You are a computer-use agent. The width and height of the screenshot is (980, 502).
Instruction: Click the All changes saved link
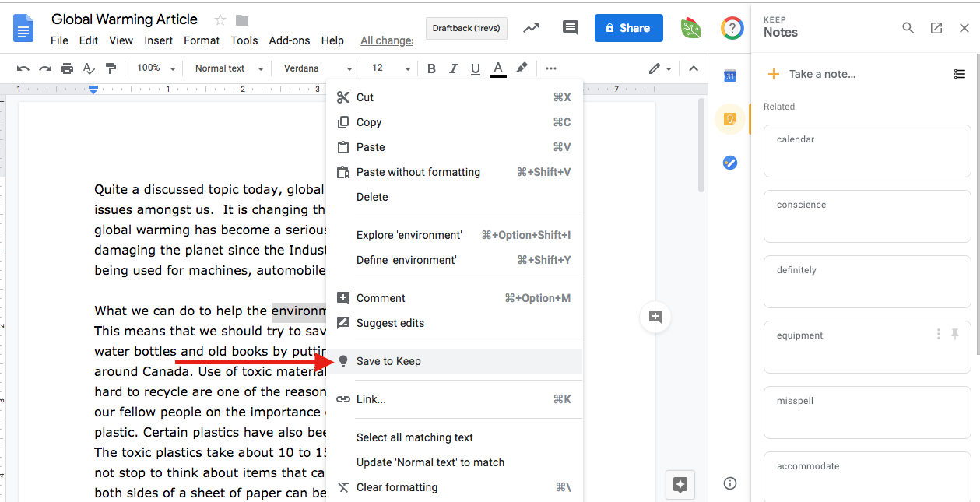(x=387, y=40)
